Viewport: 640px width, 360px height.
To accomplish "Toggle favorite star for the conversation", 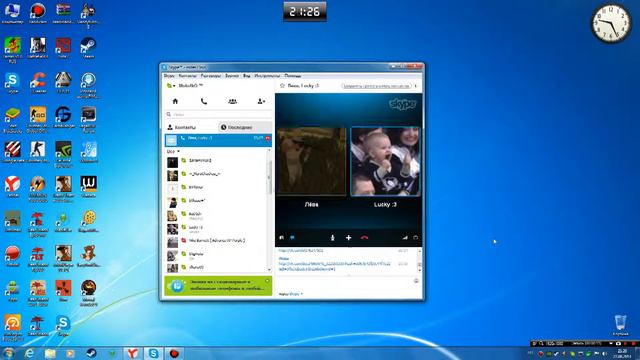I will [x=282, y=86].
